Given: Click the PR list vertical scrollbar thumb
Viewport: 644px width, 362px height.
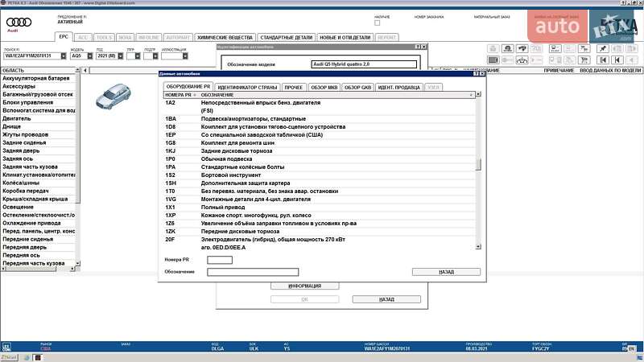Looking at the screenshot, I should point(479,165).
